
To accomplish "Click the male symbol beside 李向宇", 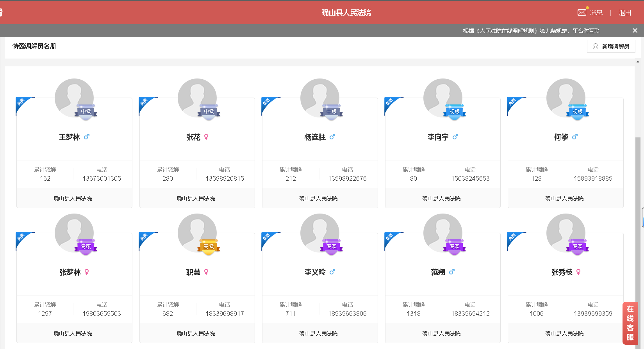I will (455, 137).
